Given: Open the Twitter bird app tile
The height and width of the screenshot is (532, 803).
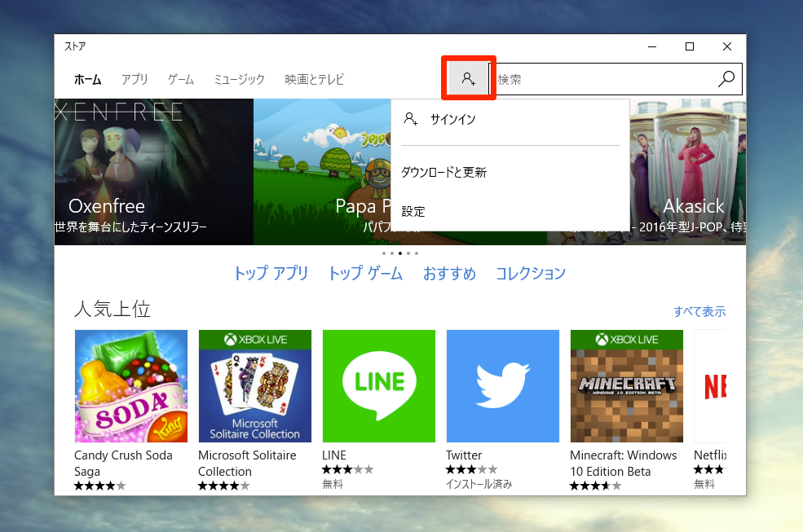Looking at the screenshot, I should pos(503,386).
